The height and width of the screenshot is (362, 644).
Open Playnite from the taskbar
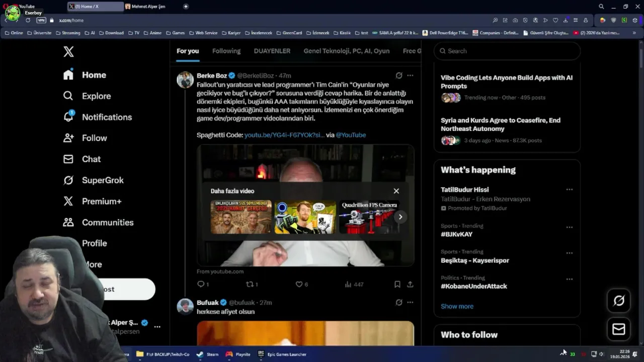pos(238,354)
